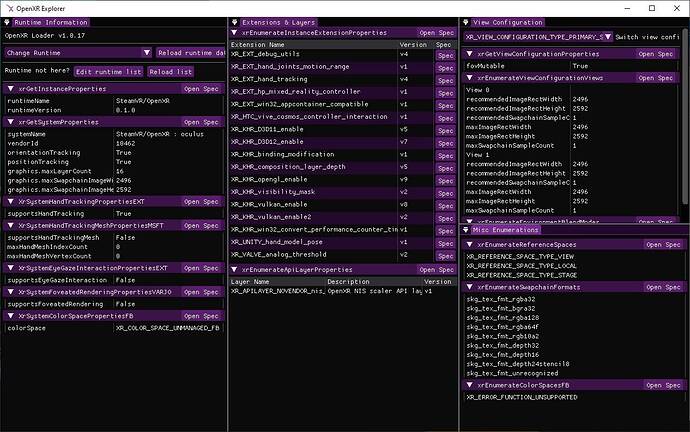Open Spec for XrSystemHandTrackingPropertiesEXT

click(x=202, y=201)
